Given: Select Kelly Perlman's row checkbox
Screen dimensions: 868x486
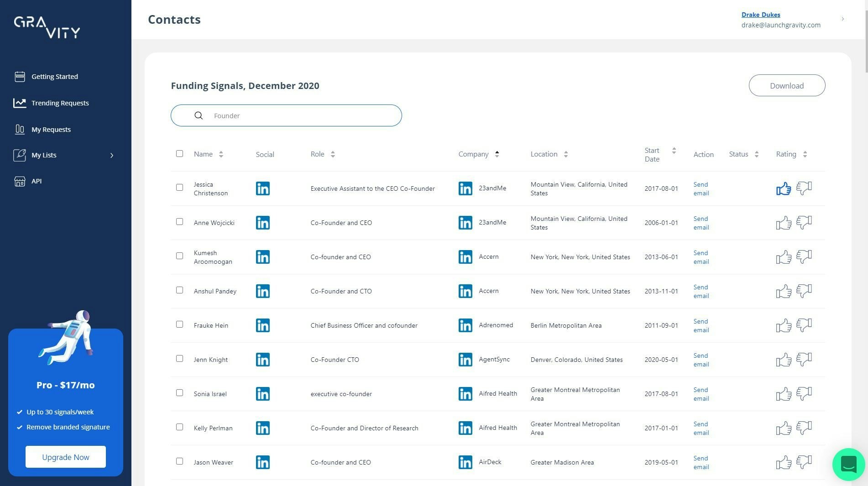Looking at the screenshot, I should [x=179, y=427].
